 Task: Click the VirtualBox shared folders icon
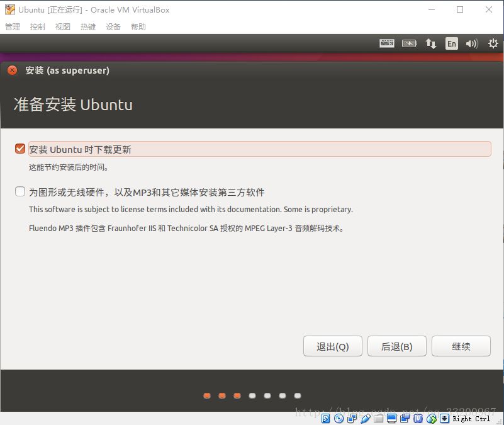click(378, 419)
